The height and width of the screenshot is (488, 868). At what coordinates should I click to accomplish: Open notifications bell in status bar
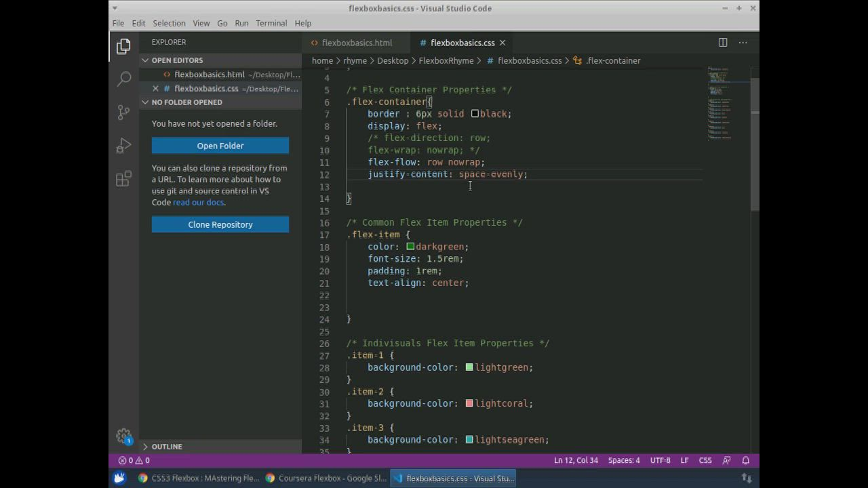[x=745, y=460]
